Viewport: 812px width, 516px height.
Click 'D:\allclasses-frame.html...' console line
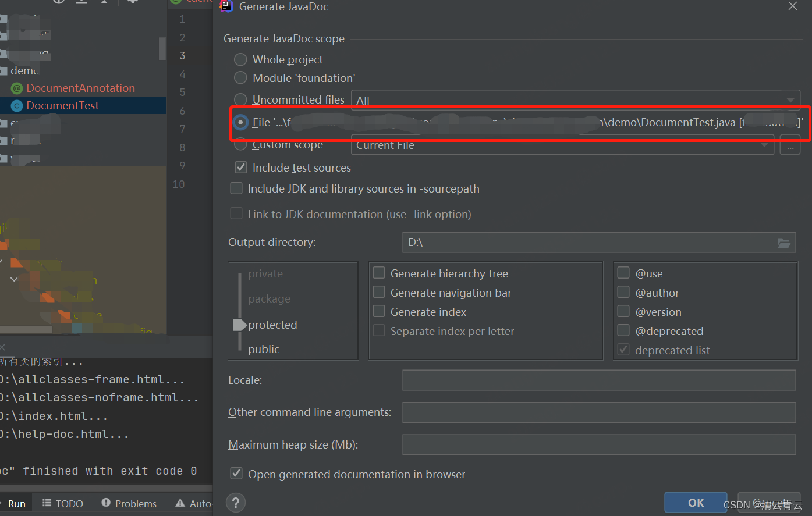92,379
